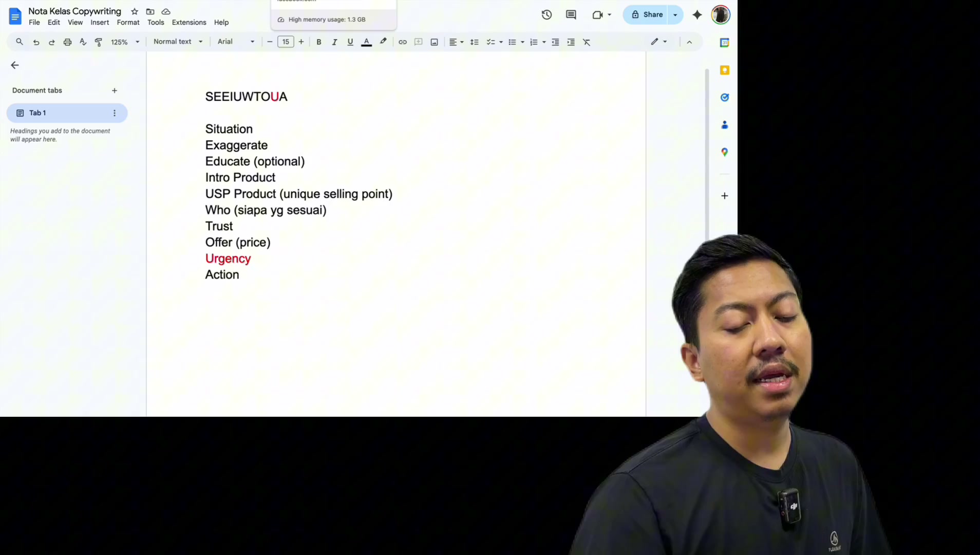This screenshot has height=555, width=980.
Task: Open the comments panel icon
Action: pyautogui.click(x=571, y=15)
